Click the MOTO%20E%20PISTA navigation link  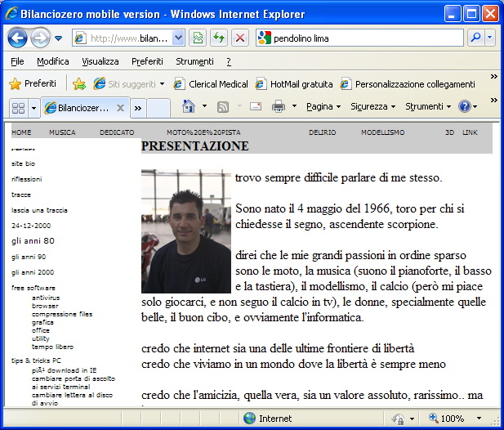point(203,132)
